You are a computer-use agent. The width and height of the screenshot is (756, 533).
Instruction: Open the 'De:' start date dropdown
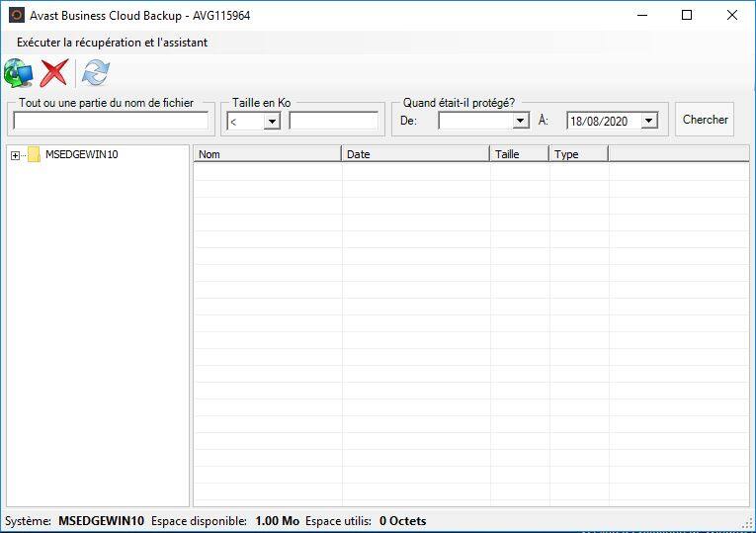pyautogui.click(x=521, y=121)
